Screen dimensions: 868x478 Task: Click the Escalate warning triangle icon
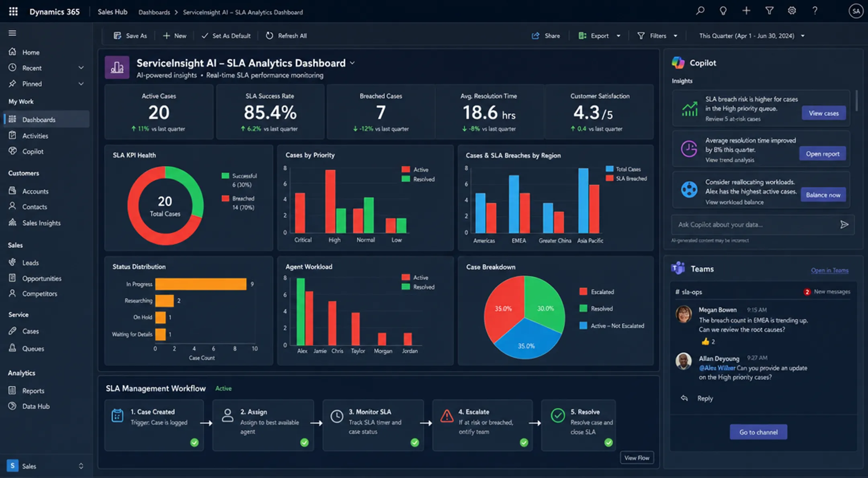pyautogui.click(x=447, y=416)
